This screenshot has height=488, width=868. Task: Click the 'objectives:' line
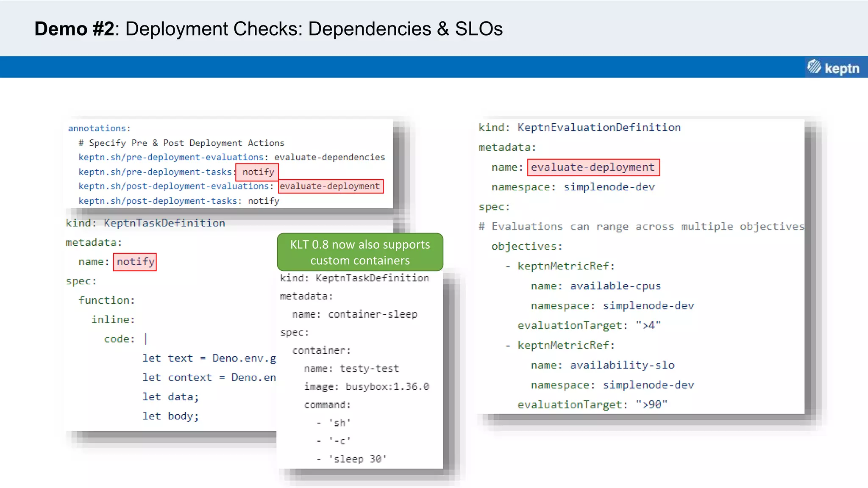pyautogui.click(x=527, y=247)
